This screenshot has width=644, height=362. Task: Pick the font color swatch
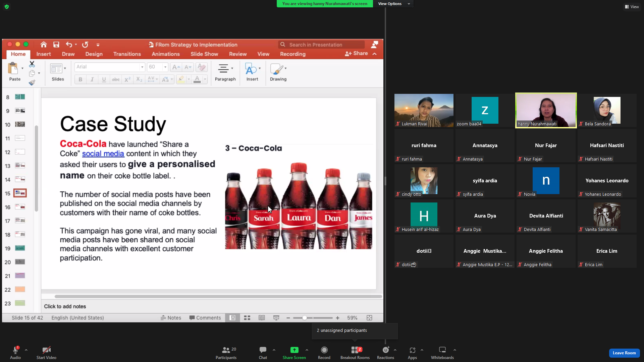197,79
